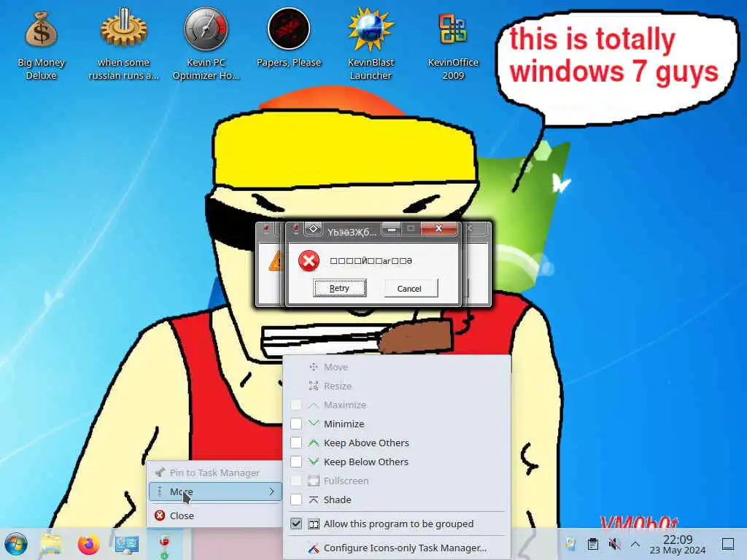Choose Maximize menu entry
747x560 pixels.
coord(396,405)
